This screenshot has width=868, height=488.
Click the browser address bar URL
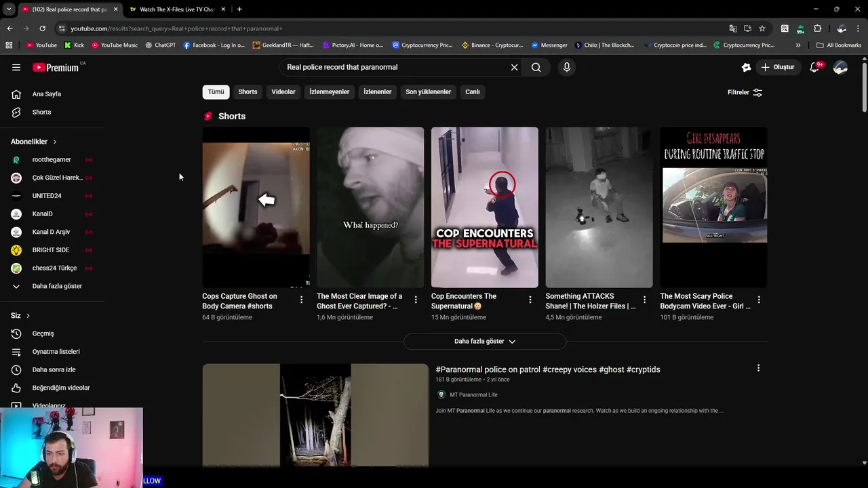[x=176, y=28]
